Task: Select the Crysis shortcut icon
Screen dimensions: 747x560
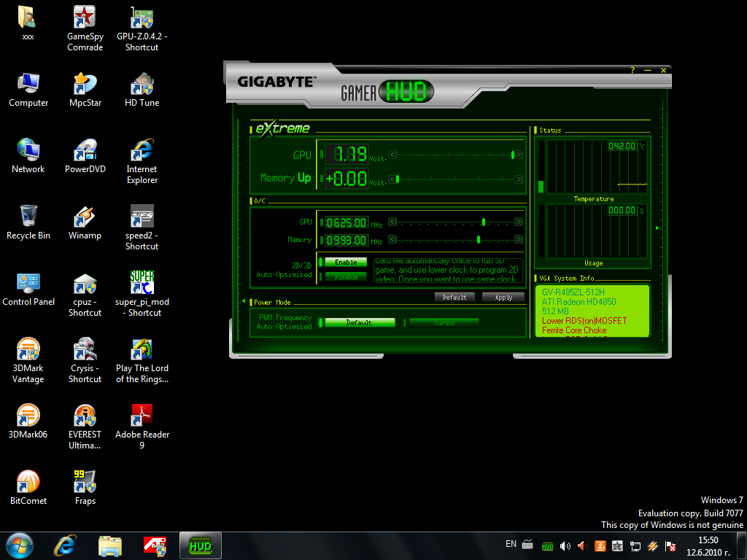Action: click(x=85, y=360)
